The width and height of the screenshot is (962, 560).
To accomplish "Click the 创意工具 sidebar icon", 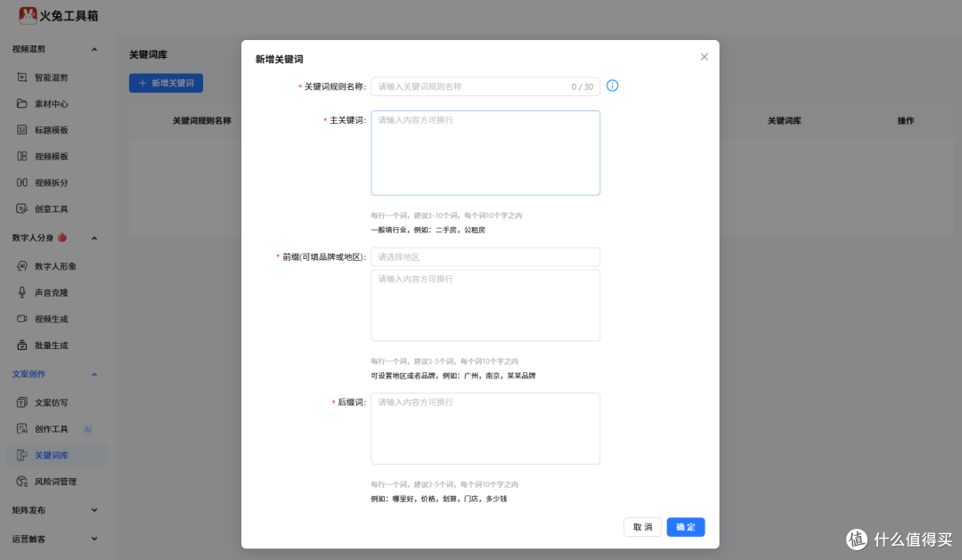I will pos(22,209).
